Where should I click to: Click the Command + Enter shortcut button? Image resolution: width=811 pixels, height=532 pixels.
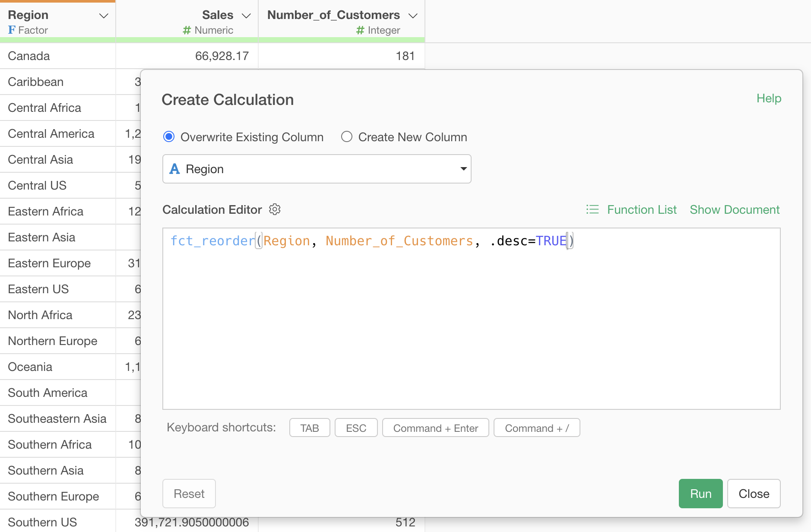coord(435,428)
